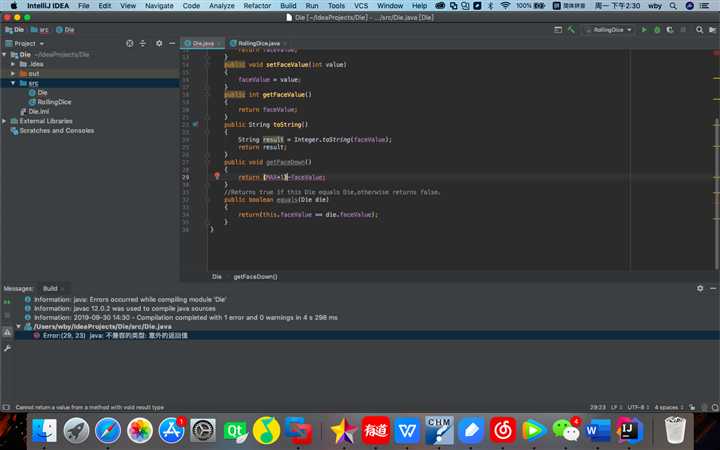Screen dimensions: 720x450
Task: Click the yellow intention lightbulb in gutter
Action: tap(217, 176)
